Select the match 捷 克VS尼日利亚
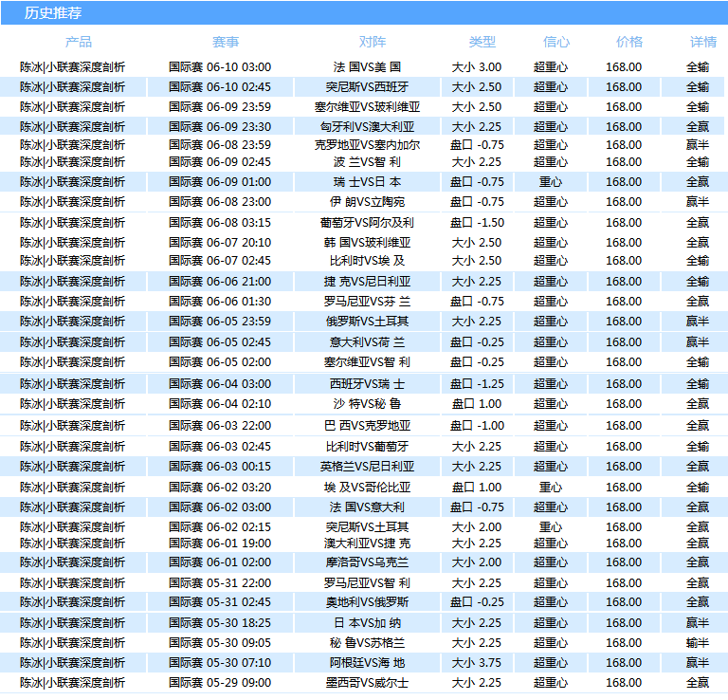Image resolution: width=728 pixels, height=700 pixels. 367,282
